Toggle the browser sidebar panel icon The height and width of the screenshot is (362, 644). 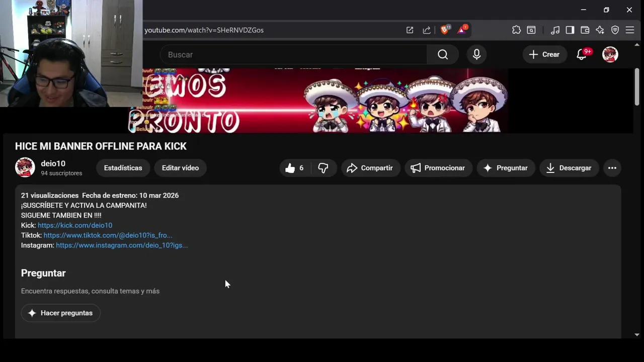tap(570, 30)
